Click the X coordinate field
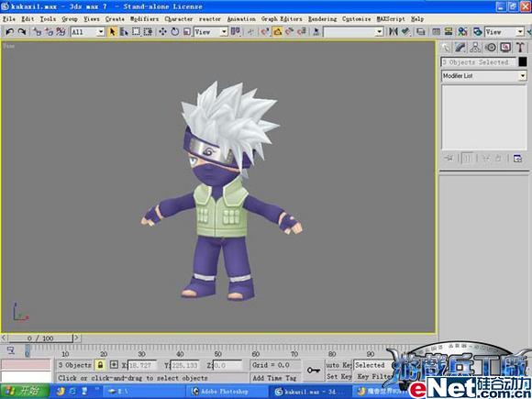 pyautogui.click(x=142, y=365)
